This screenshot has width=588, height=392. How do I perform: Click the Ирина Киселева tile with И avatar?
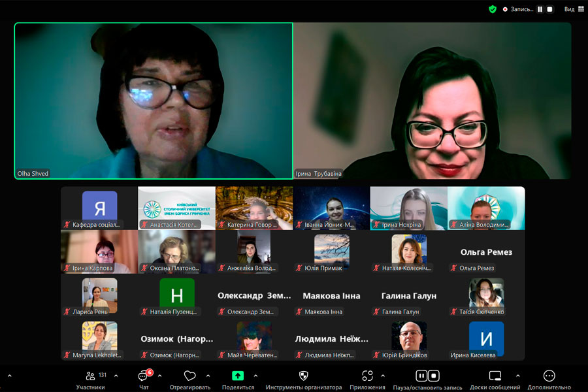click(486, 338)
